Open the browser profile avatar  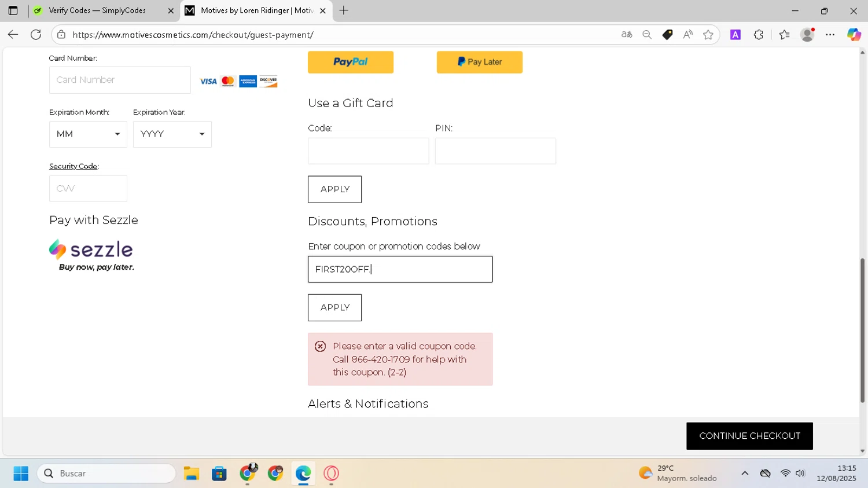807,35
